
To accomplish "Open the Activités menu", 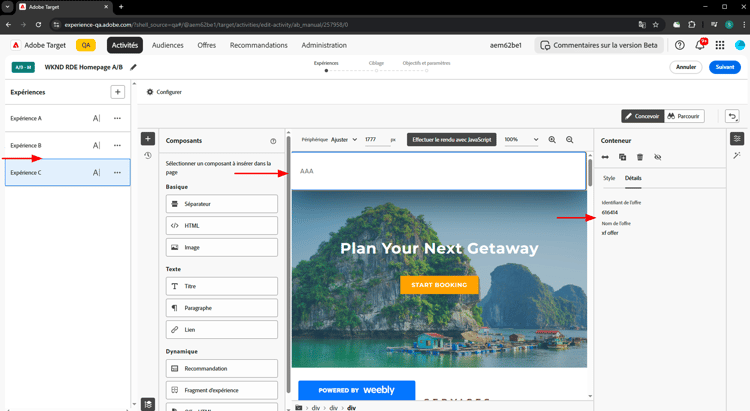I will coord(125,45).
